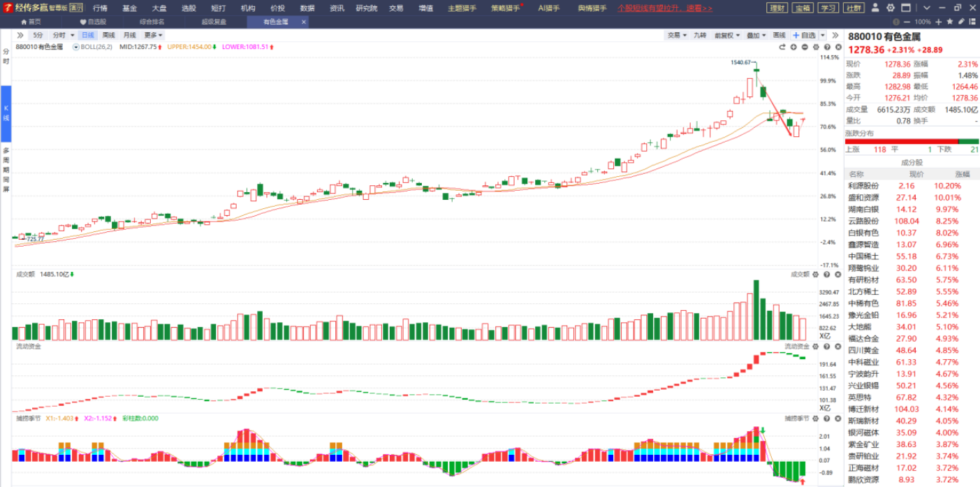Open help icon of 捕捞季节 panel
The width and height of the screenshot is (980, 487).
pyautogui.click(x=826, y=419)
